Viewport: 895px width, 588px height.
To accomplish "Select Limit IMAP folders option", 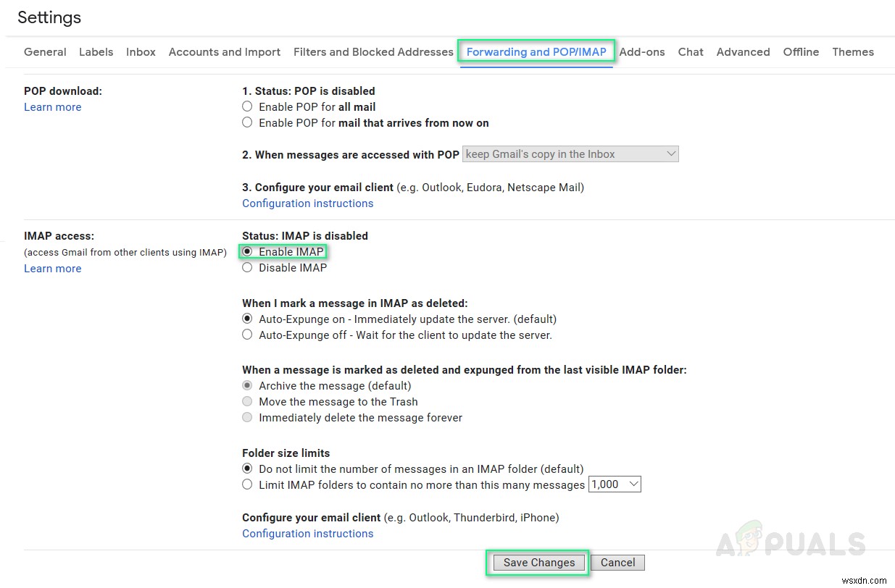I will (x=247, y=484).
